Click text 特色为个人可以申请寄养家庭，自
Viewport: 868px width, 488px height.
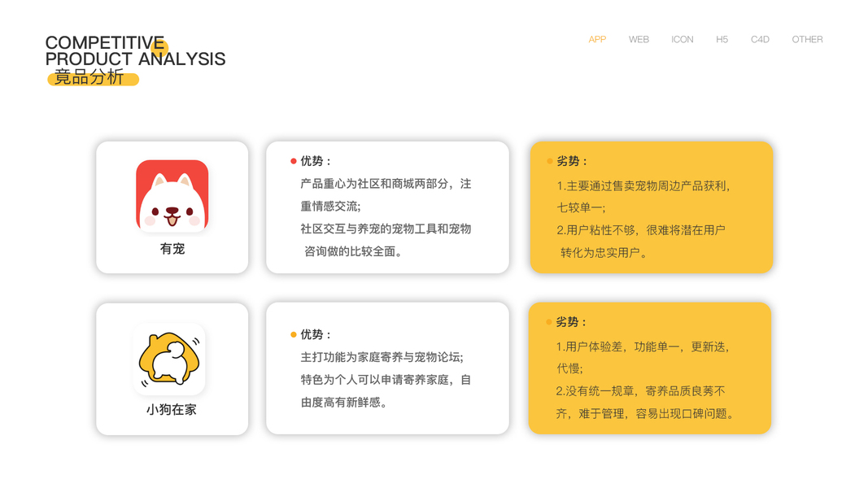(386, 380)
